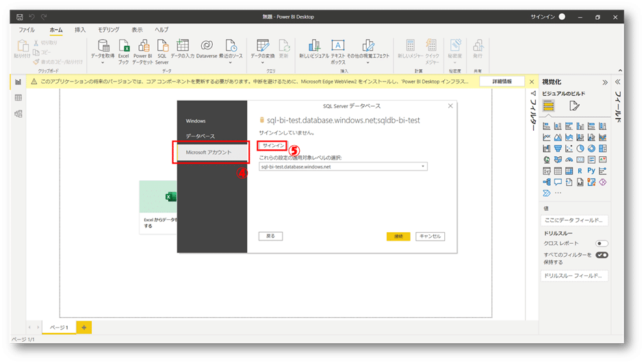Click サインイン button in SQL Server dialog
The height and width of the screenshot is (363, 644).
click(x=272, y=145)
